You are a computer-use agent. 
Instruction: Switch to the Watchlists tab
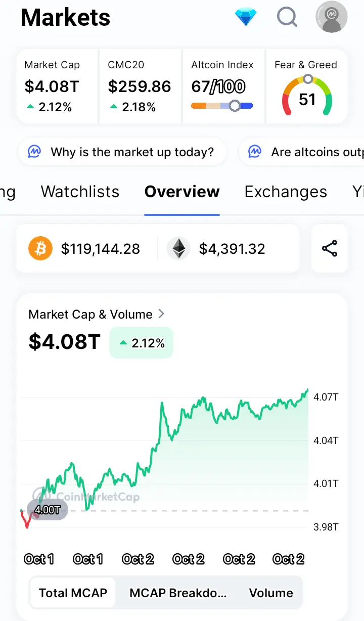[x=80, y=192]
